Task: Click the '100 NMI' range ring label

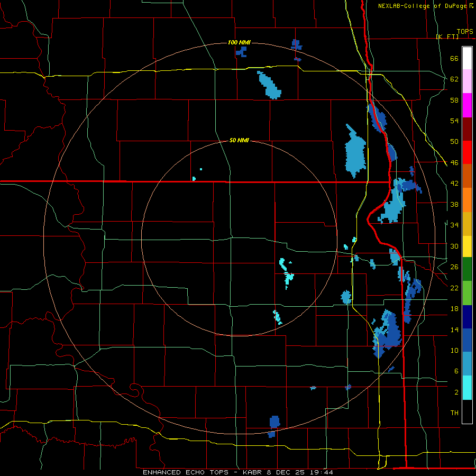Action: click(x=239, y=42)
